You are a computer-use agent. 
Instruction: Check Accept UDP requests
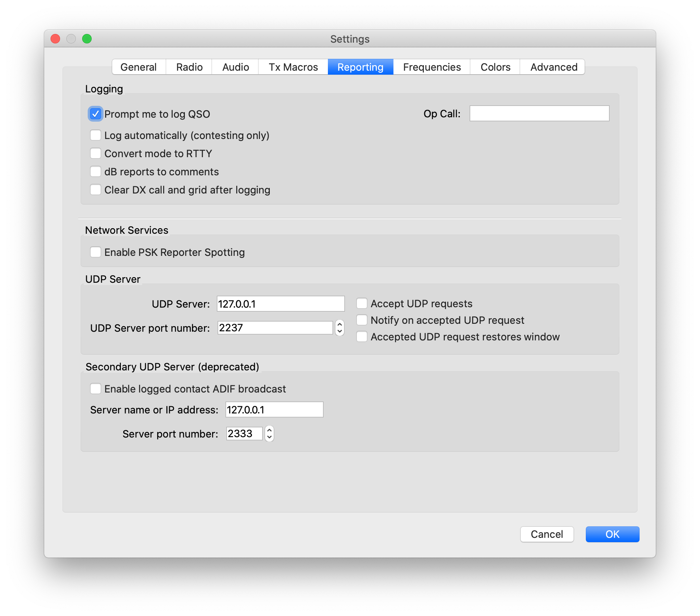point(362,304)
